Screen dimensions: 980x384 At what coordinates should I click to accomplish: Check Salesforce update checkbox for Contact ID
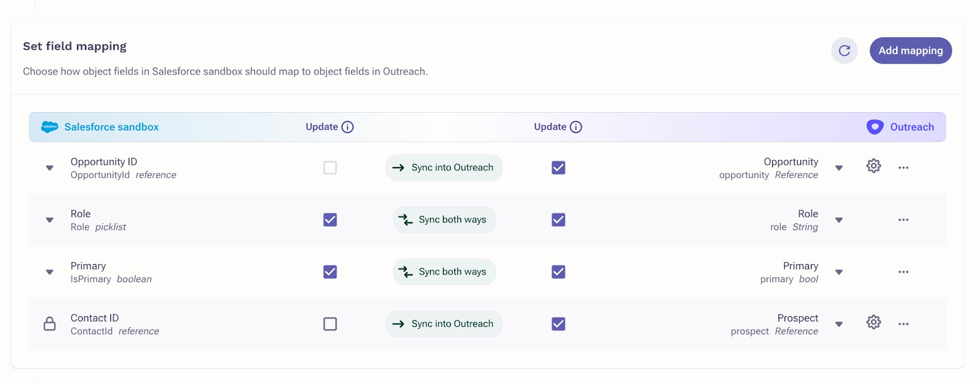click(x=330, y=324)
